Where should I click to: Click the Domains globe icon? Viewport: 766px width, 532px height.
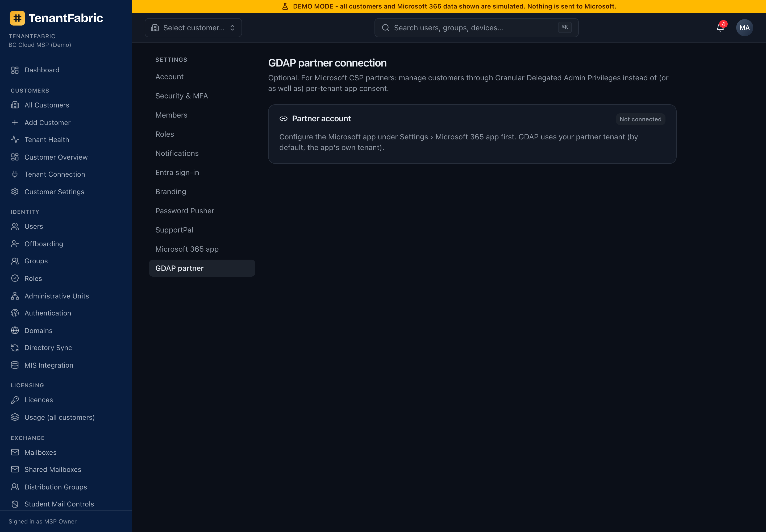tap(15, 330)
